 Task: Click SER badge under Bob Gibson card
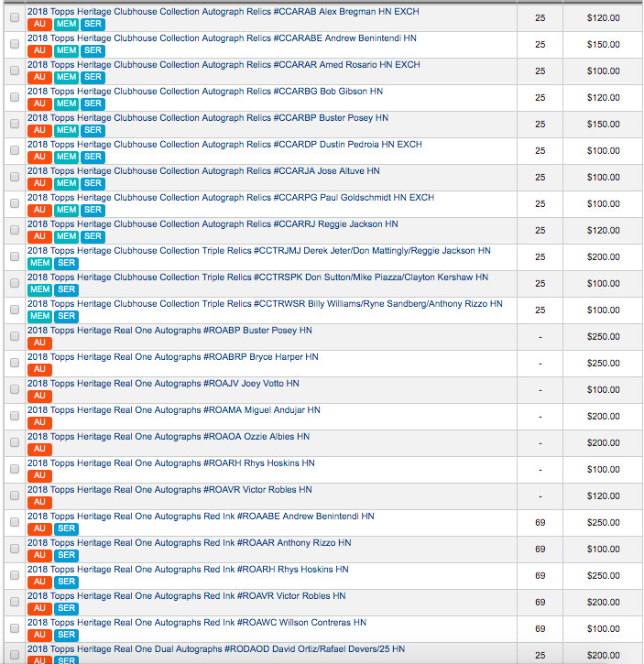[x=93, y=103]
